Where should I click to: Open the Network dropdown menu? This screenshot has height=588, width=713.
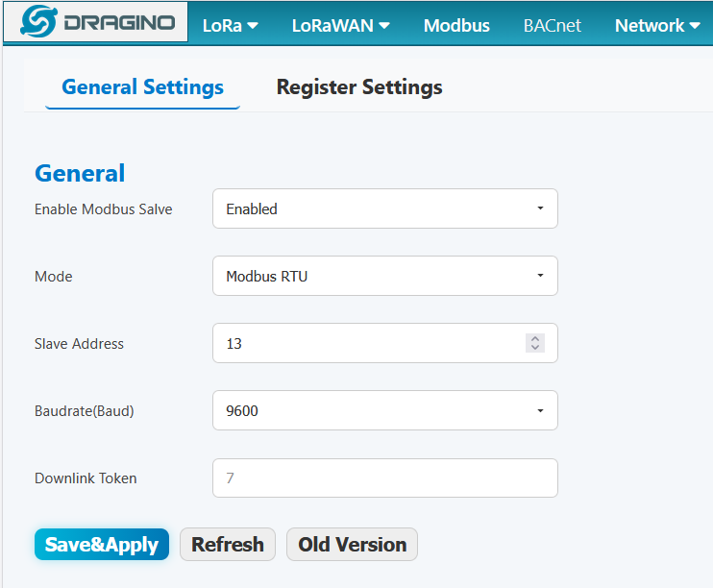pos(657,26)
